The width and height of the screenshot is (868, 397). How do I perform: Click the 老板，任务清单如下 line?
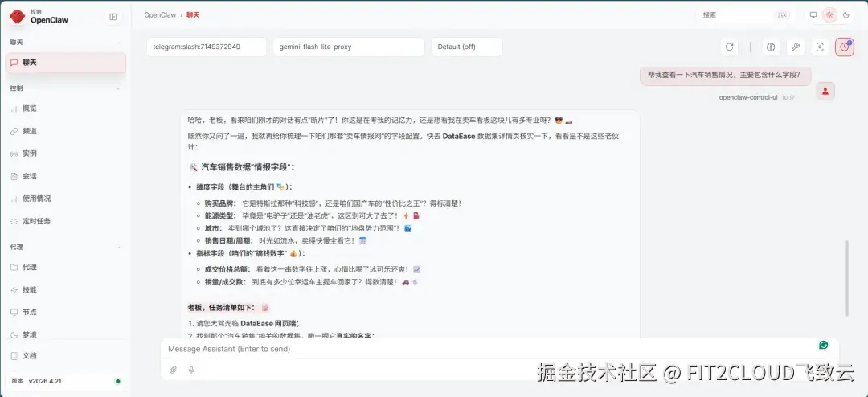228,307
